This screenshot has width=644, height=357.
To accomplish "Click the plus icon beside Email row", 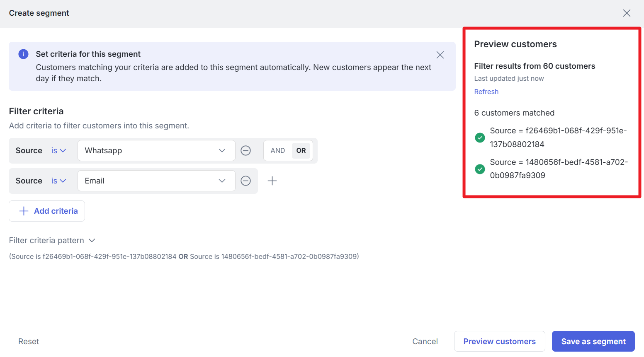I will pyautogui.click(x=272, y=181).
